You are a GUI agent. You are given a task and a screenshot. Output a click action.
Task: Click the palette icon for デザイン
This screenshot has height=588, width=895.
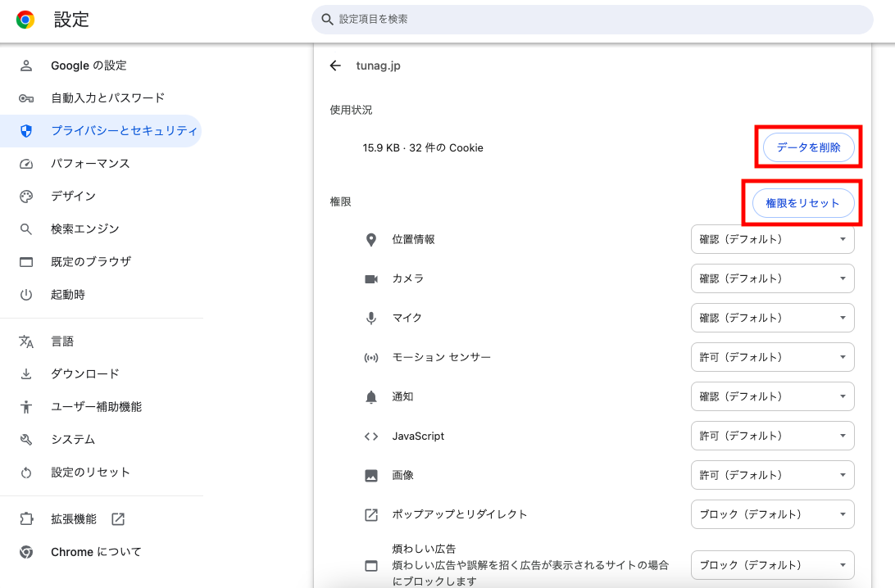pyautogui.click(x=26, y=197)
